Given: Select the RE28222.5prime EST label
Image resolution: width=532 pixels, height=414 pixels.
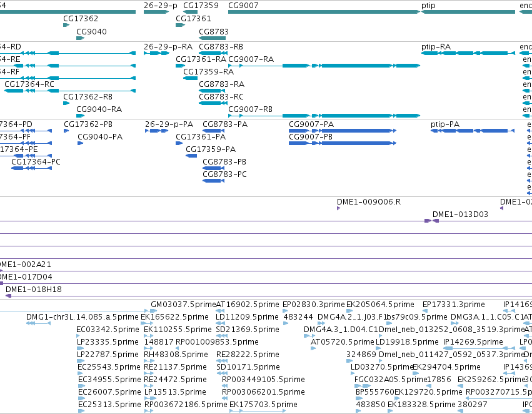Looking at the screenshot, I should 248,355.
